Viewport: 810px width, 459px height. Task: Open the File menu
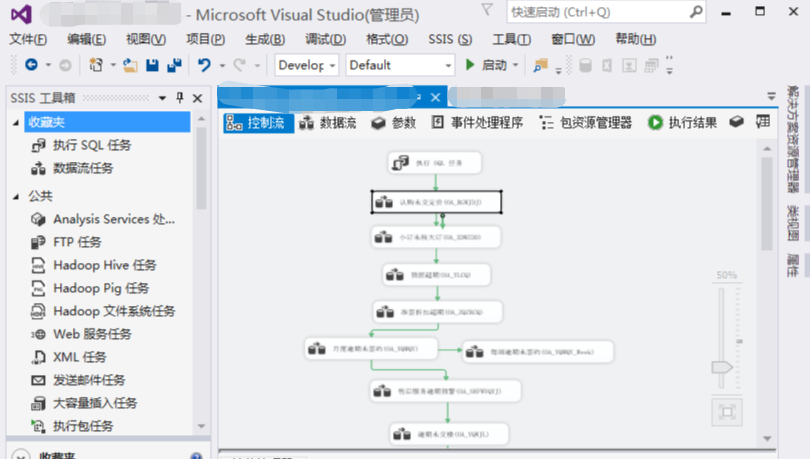tap(28, 39)
